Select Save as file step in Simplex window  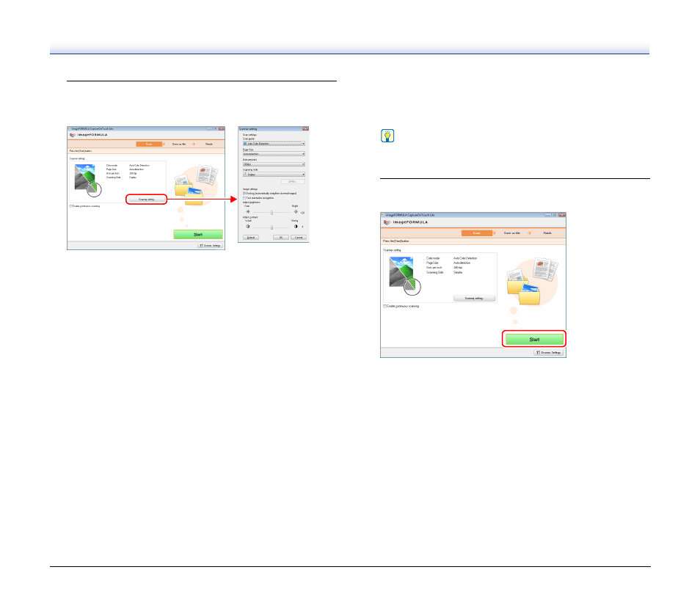pyautogui.click(x=512, y=233)
